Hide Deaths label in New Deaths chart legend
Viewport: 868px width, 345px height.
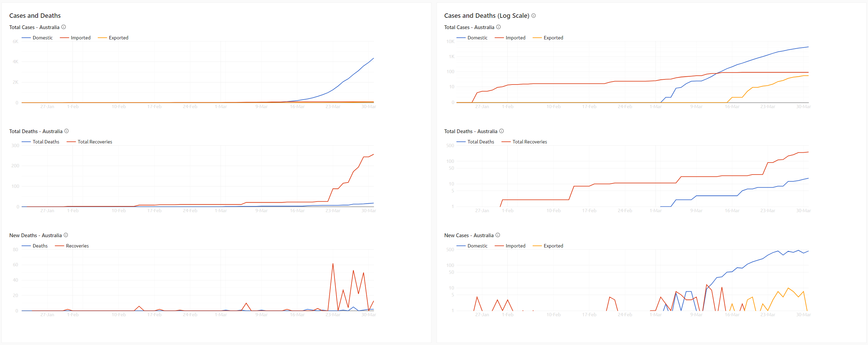click(x=40, y=246)
